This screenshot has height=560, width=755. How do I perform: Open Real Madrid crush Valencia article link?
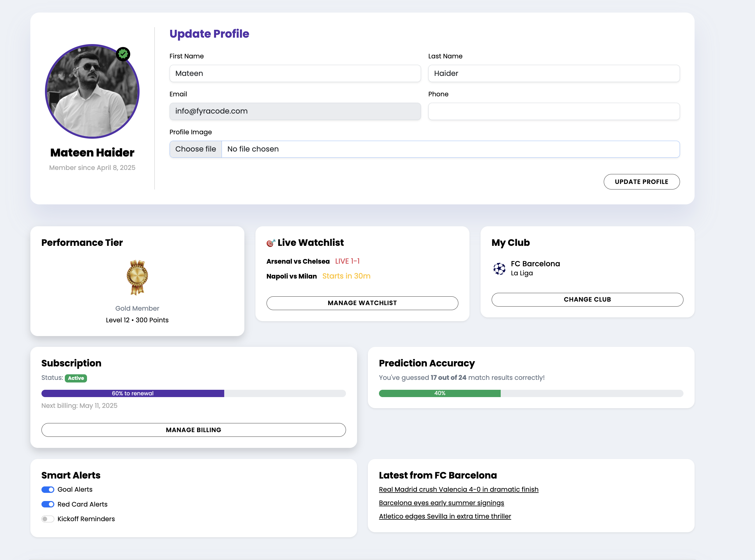coord(458,490)
